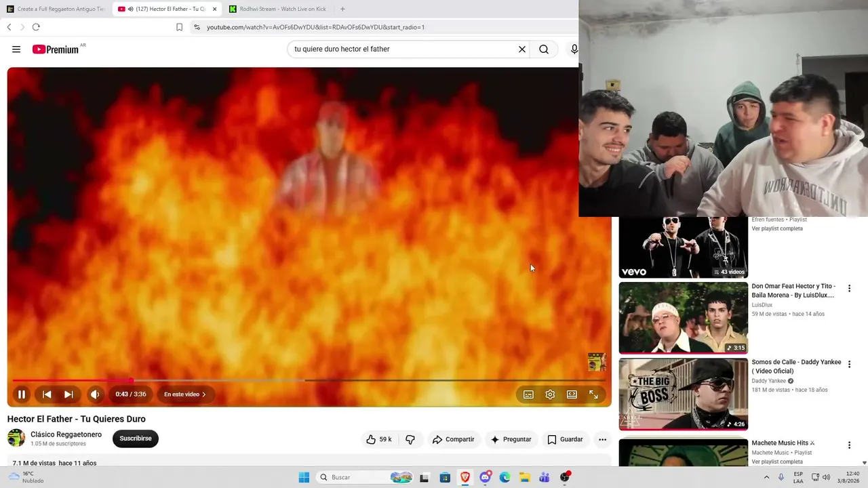This screenshot has width=868, height=488.
Task: Open the Clásico Reggaetonero channel name
Action: [66, 434]
